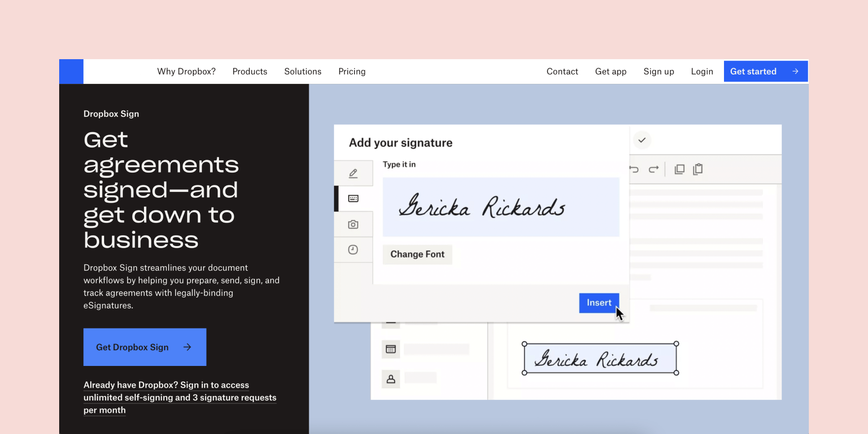Image resolution: width=868 pixels, height=434 pixels.
Task: Select the placed Gericka Rickards signature box
Action: (600, 359)
